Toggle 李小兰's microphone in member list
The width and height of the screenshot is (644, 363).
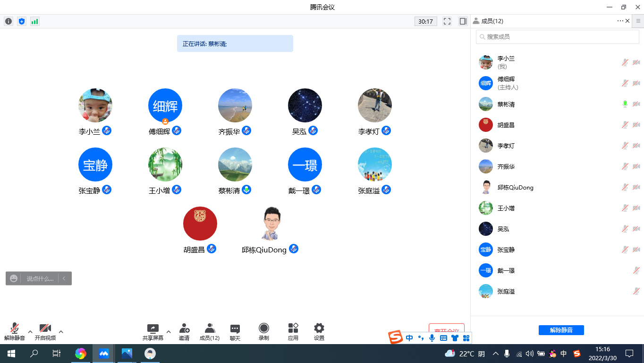pyautogui.click(x=625, y=62)
